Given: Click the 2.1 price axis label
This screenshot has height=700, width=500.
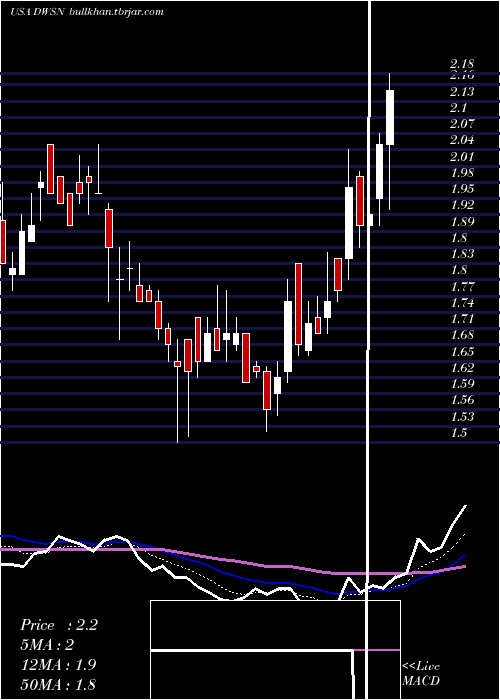Looking at the screenshot, I should 458,108.
